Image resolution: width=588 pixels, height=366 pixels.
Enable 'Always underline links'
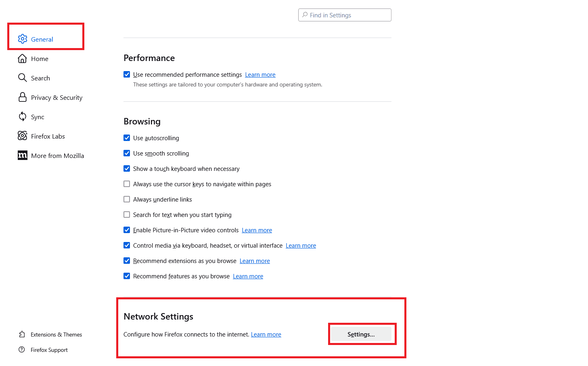(x=127, y=199)
